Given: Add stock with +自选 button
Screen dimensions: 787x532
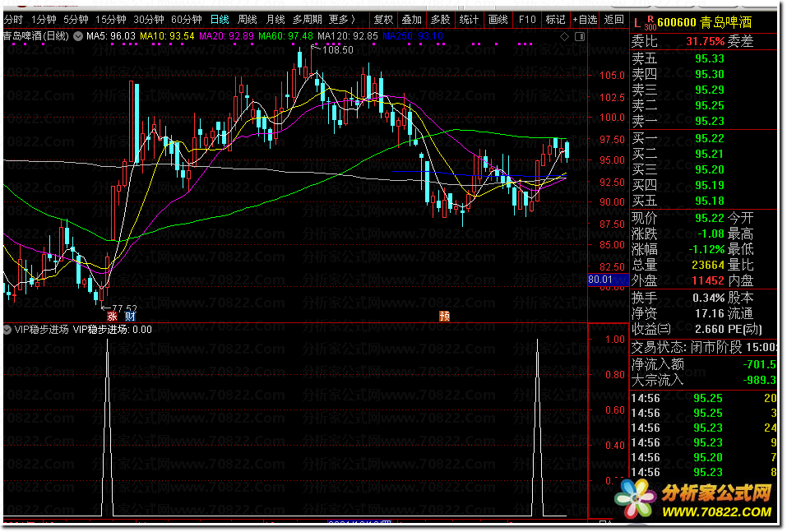Looking at the screenshot, I should pyautogui.click(x=586, y=20).
